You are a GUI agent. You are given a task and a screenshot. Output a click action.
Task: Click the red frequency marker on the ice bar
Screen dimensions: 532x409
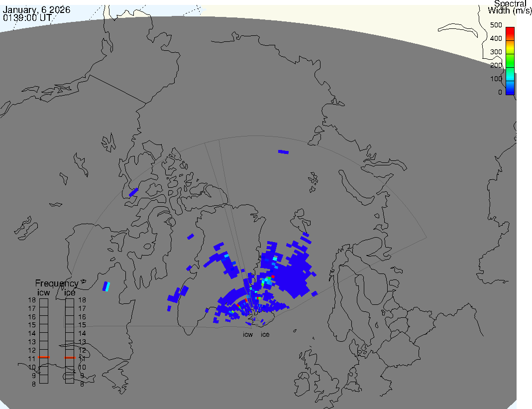pyautogui.click(x=70, y=357)
